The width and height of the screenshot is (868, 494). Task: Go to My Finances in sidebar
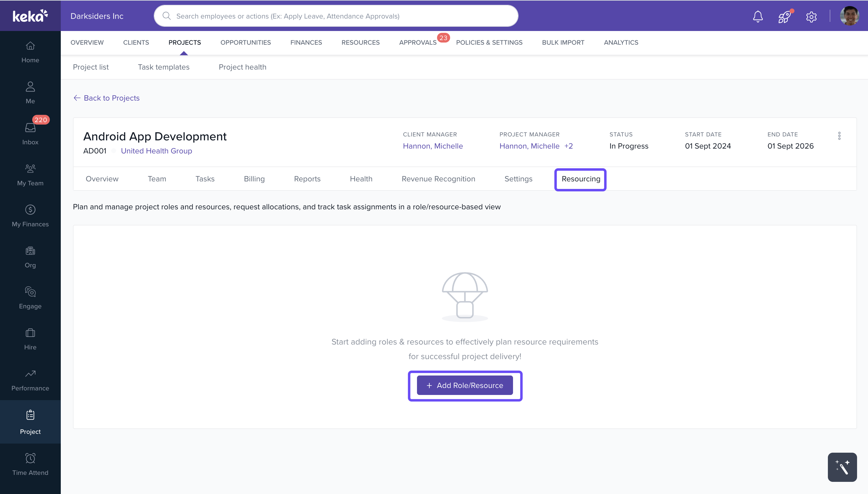[30, 215]
